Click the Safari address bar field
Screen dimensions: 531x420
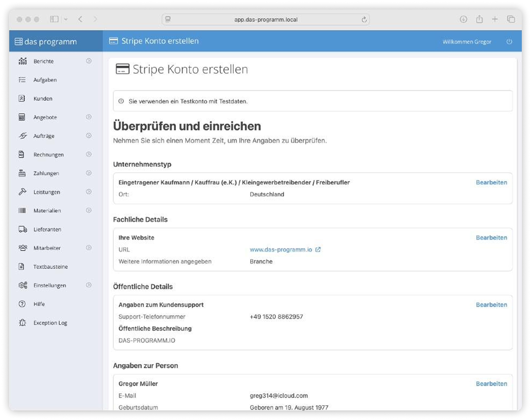click(x=265, y=19)
